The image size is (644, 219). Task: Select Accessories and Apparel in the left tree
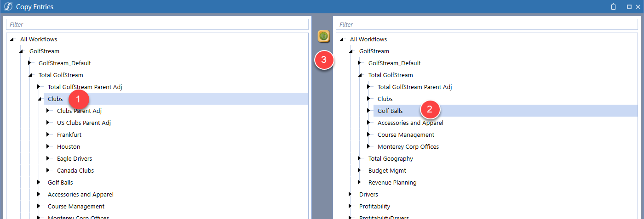(x=80, y=194)
